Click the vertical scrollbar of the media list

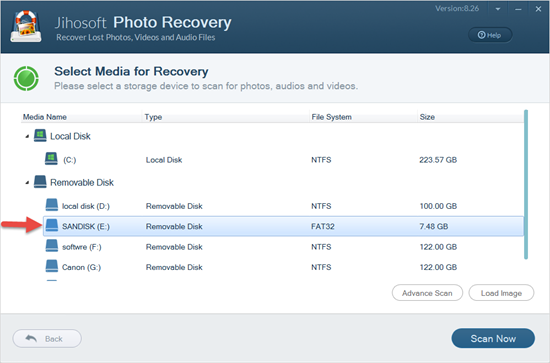tap(526, 184)
